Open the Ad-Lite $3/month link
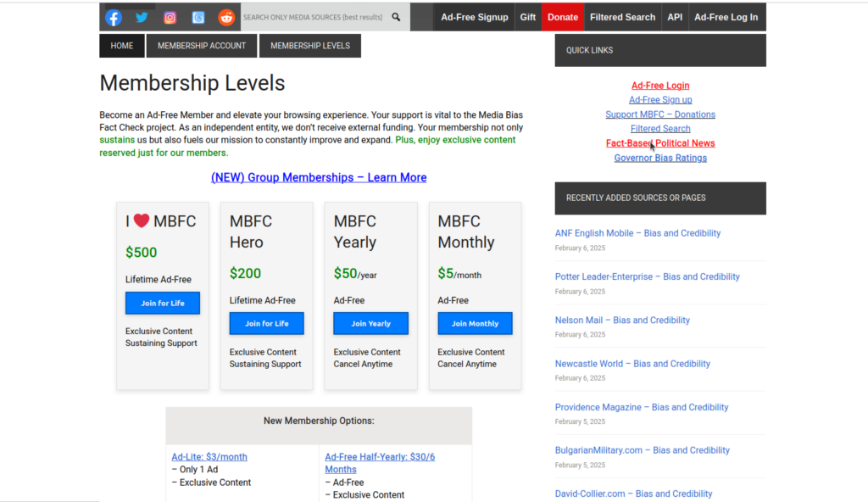This screenshot has width=868, height=502. [x=209, y=457]
